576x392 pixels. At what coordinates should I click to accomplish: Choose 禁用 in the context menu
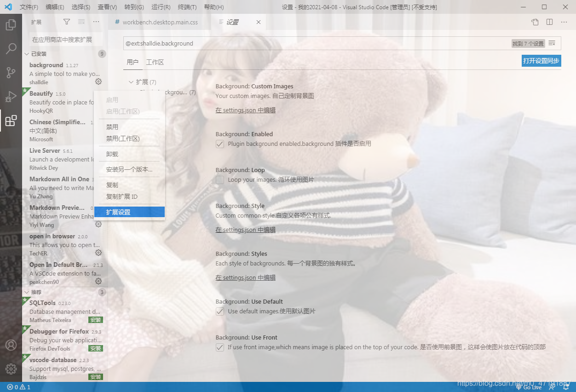[129, 127]
